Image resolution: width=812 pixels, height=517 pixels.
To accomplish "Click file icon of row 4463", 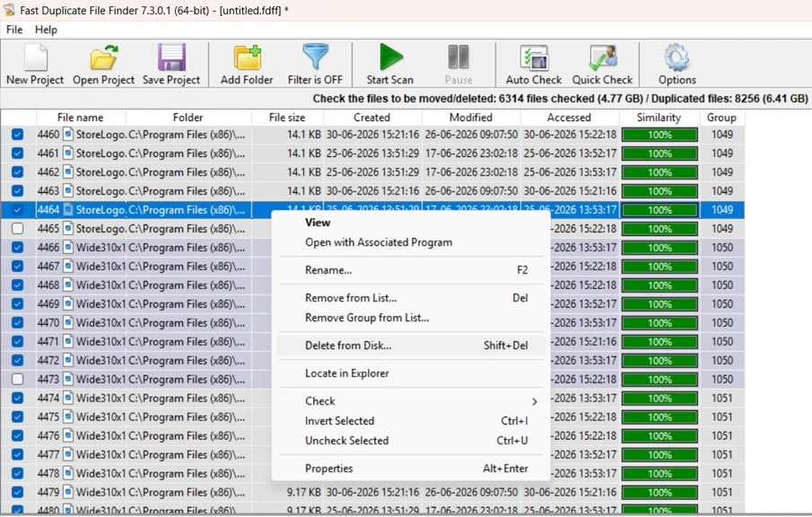I will (68, 190).
